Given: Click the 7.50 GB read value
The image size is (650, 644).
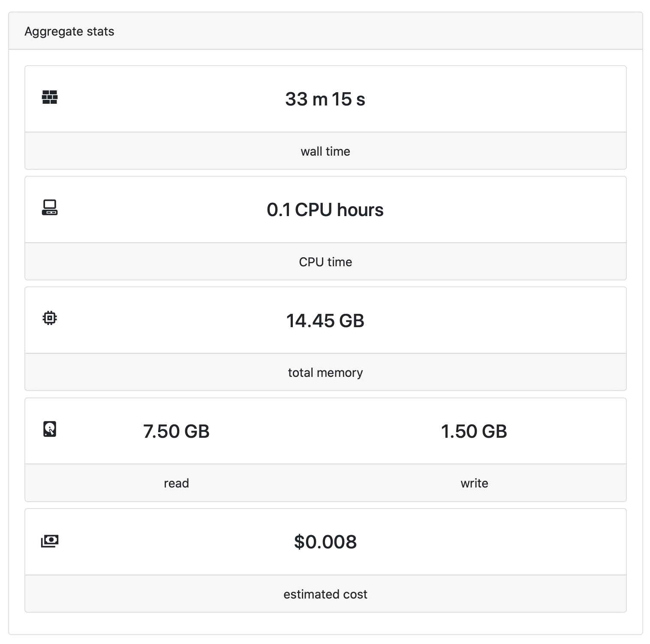Looking at the screenshot, I should click(176, 431).
